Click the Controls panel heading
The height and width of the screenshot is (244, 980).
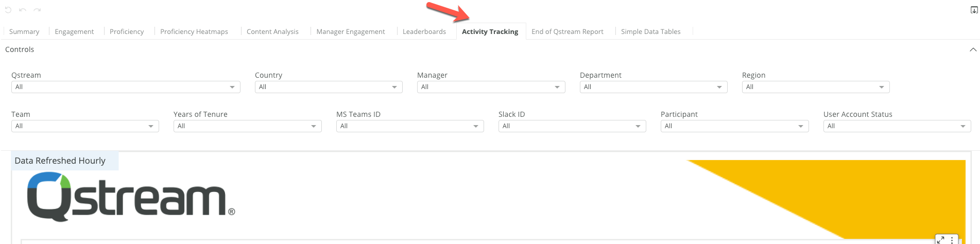[x=20, y=49]
